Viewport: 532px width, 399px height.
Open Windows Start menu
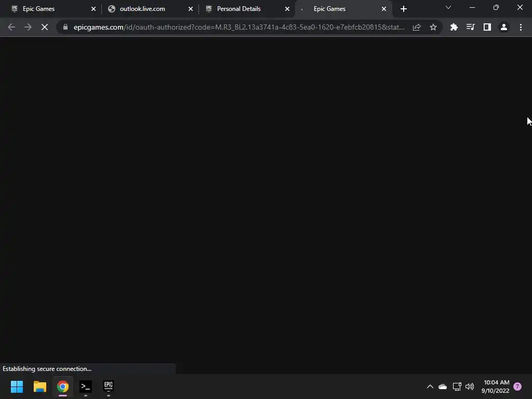(x=17, y=387)
